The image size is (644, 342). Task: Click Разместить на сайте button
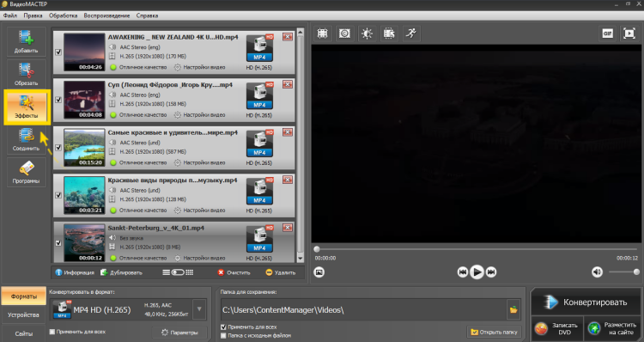[x=612, y=328]
